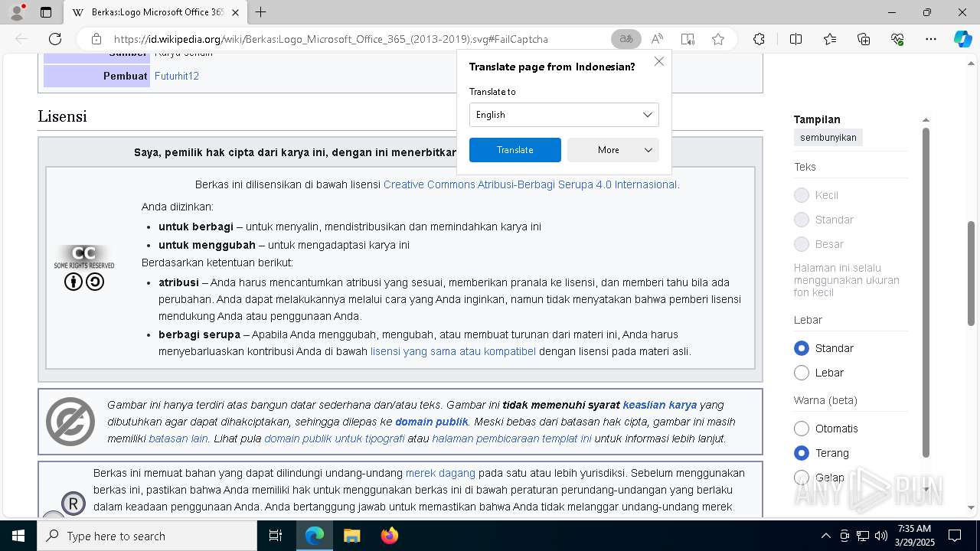Open 'halaman pembicaraan templat ini' link
The image size is (980, 551).
[x=511, y=439]
